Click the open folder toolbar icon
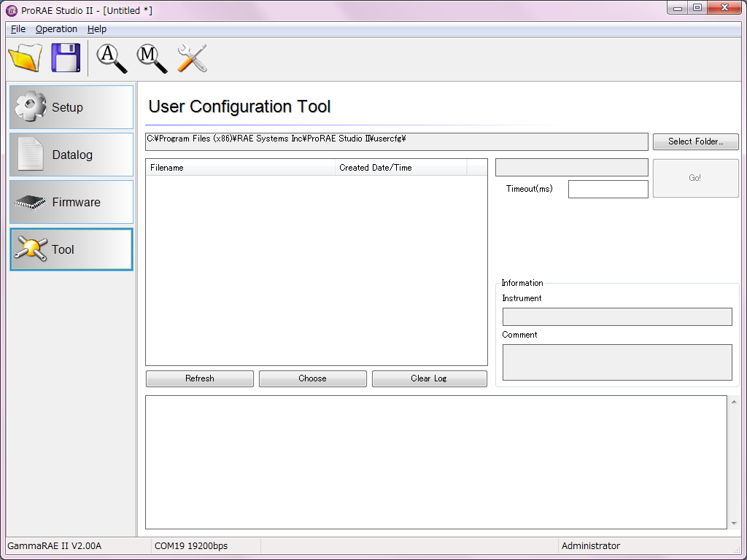The width and height of the screenshot is (747, 560). (x=26, y=58)
